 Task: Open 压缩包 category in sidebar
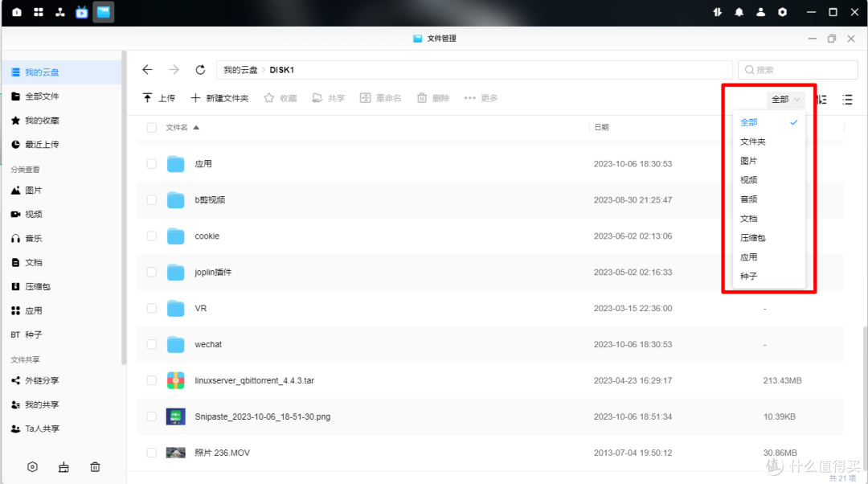62,287
